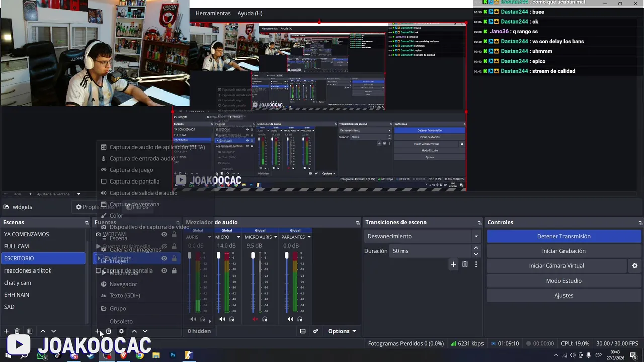Unmute the MICRO AURIS channel
The height and width of the screenshot is (362, 644).
tap(255, 319)
